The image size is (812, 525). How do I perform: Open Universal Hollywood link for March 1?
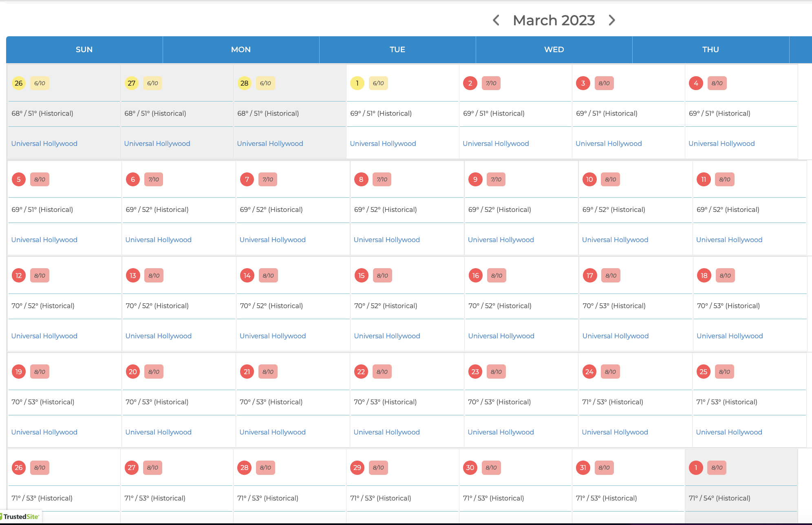point(383,143)
